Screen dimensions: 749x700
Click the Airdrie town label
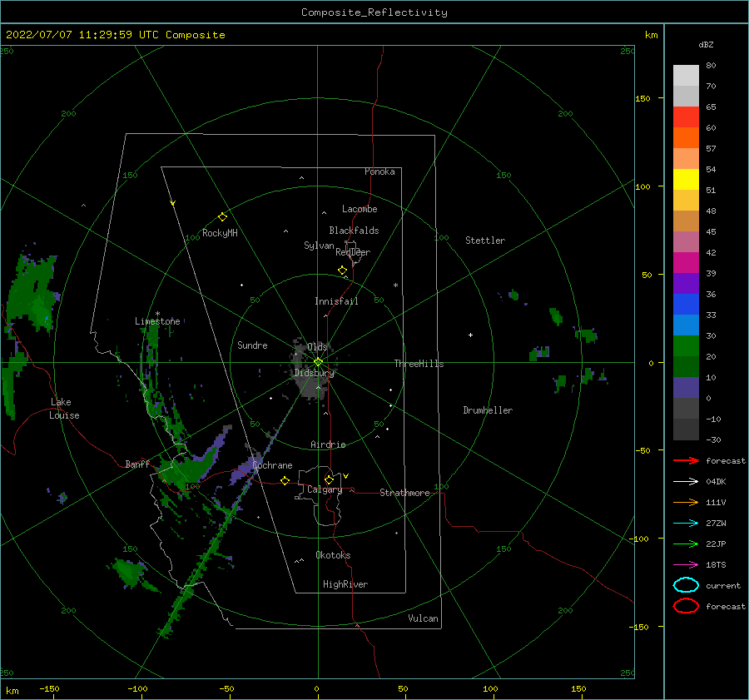(x=328, y=444)
